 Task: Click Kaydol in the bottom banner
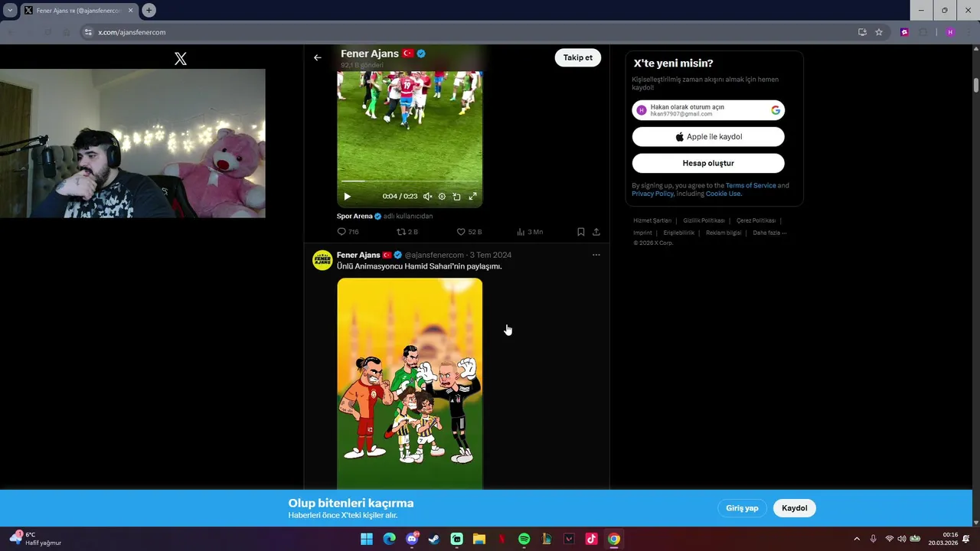pos(795,508)
